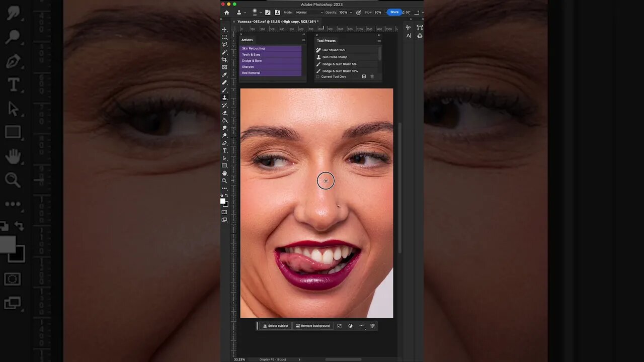Run the Red Removal action
Screen dimensions: 644x362
pyautogui.click(x=271, y=73)
